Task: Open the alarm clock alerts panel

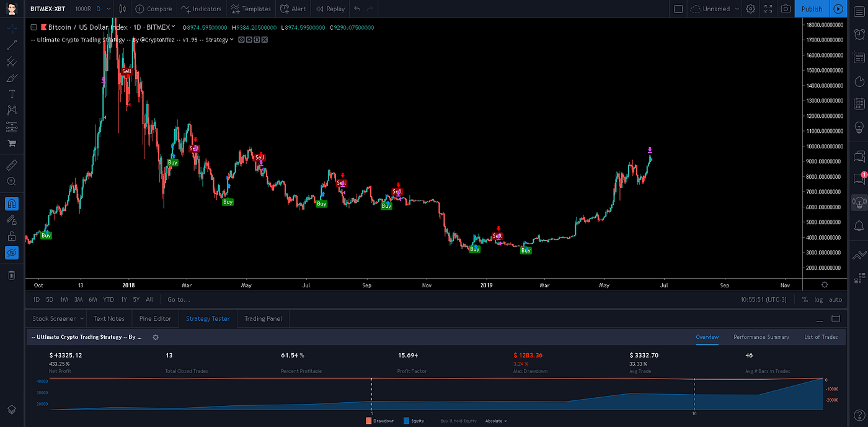Action: point(859,34)
